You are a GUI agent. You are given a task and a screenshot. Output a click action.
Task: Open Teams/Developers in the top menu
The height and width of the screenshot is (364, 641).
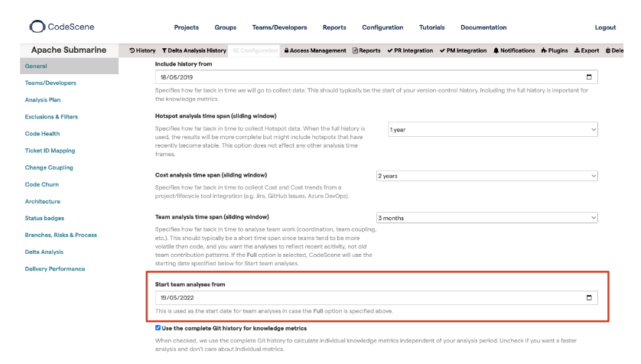coord(275,28)
